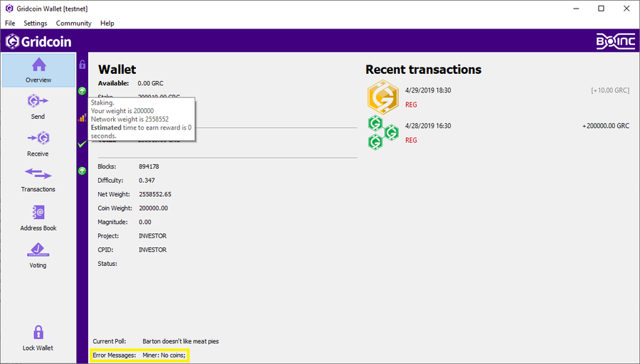640x364 pixels.
Task: Open the Help menu
Action: 107,23
